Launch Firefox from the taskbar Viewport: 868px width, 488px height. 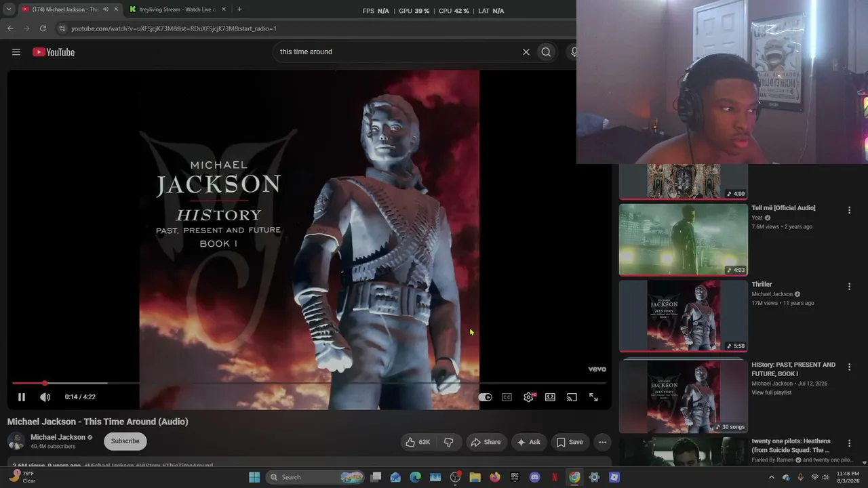click(495, 477)
